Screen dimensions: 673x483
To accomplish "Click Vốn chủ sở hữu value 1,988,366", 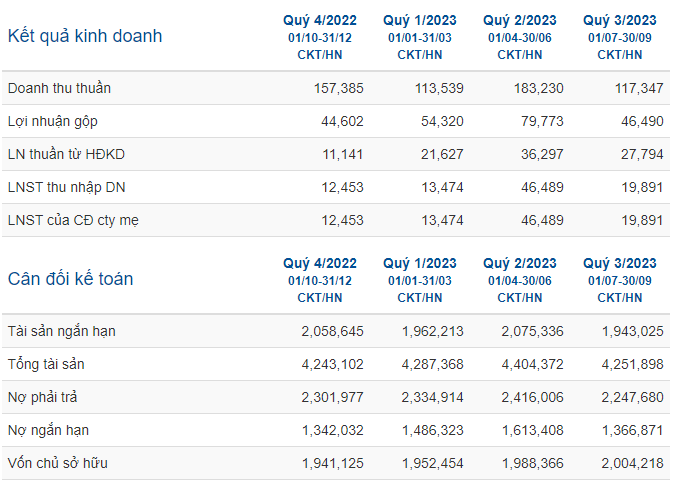I will pos(533,464).
